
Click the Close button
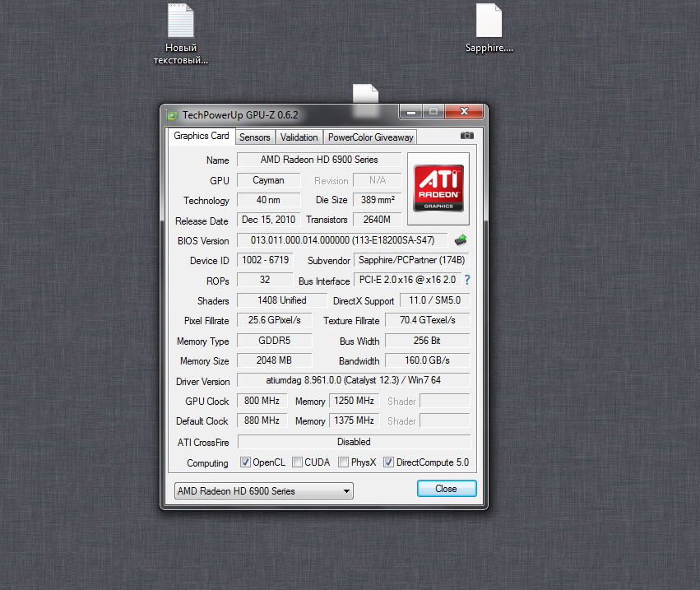point(447,489)
